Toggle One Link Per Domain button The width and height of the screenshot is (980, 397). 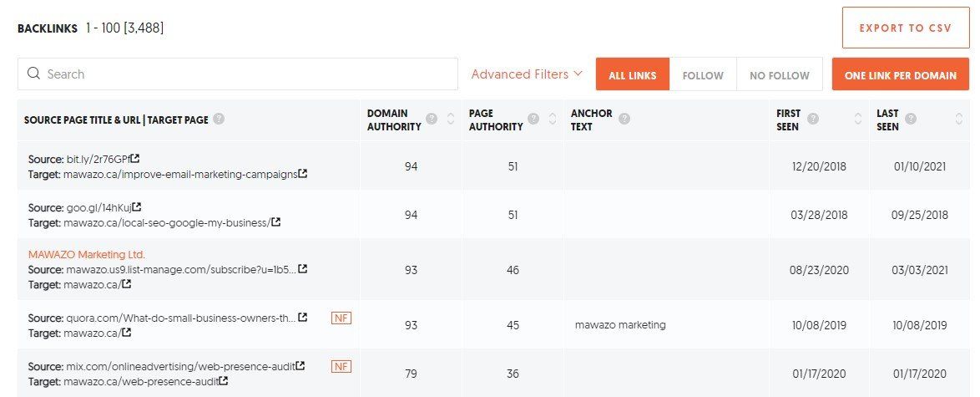point(901,74)
